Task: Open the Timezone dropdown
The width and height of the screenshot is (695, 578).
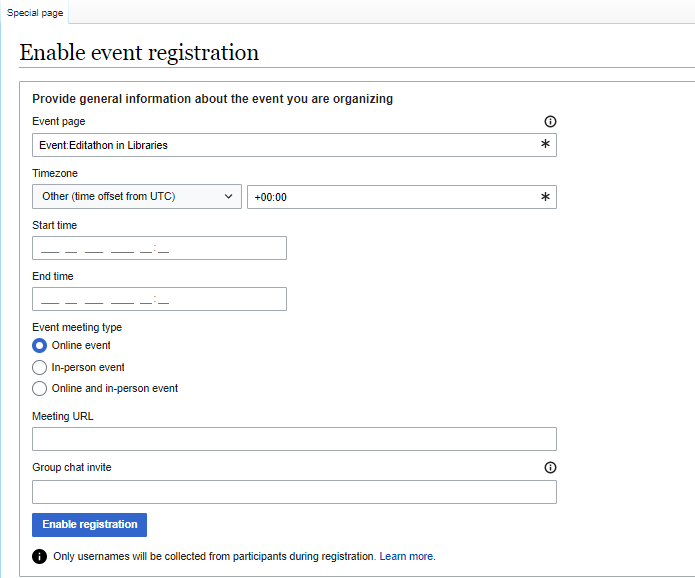Action: (x=136, y=197)
